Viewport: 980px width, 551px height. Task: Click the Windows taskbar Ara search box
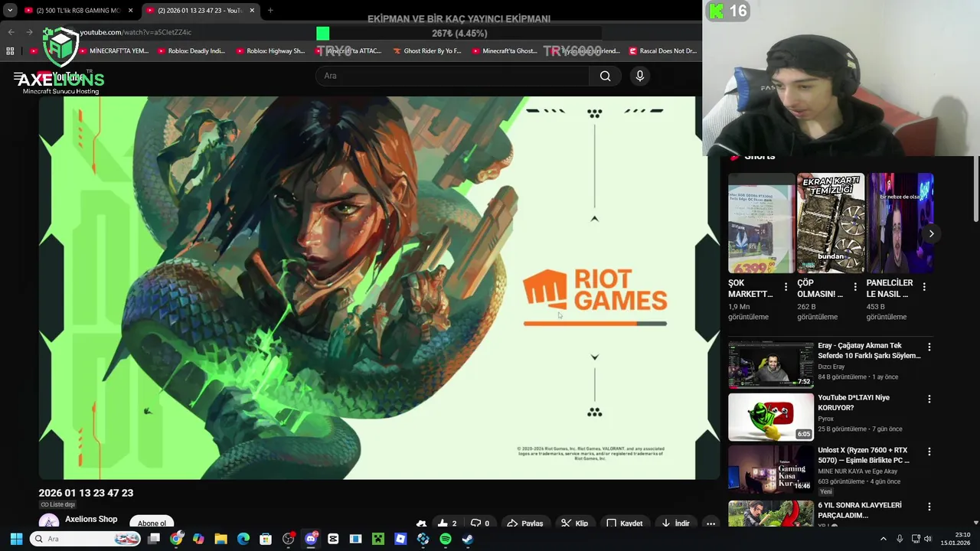tap(86, 539)
